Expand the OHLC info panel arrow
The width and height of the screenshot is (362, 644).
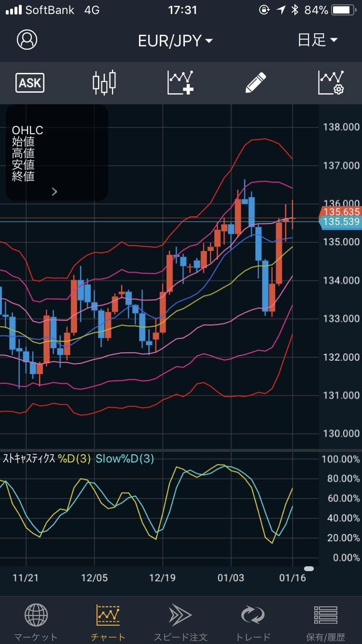pyautogui.click(x=55, y=192)
